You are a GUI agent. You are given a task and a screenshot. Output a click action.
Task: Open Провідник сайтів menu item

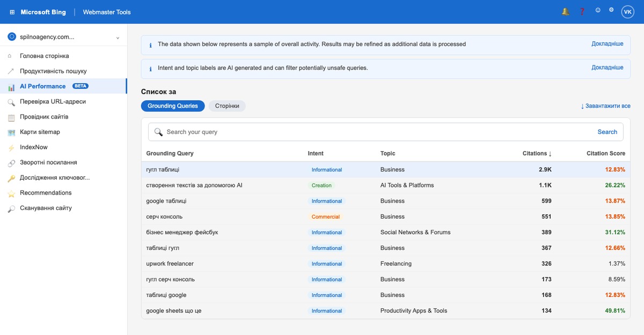click(63, 117)
